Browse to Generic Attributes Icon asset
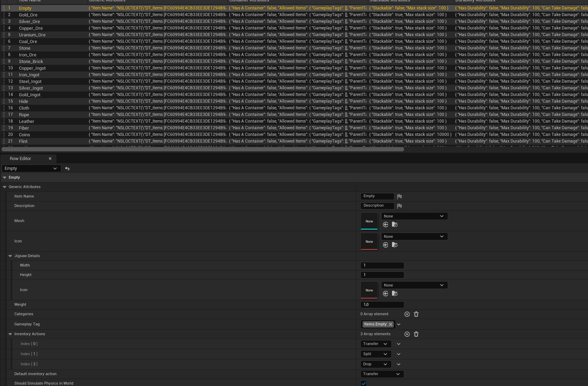Image resolution: width=588 pixels, height=386 pixels. (395, 245)
